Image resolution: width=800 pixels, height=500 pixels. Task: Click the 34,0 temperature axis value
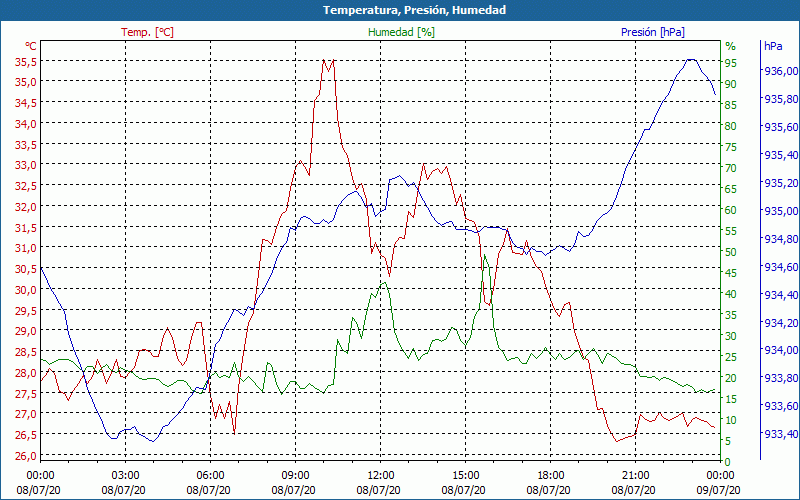(26, 123)
